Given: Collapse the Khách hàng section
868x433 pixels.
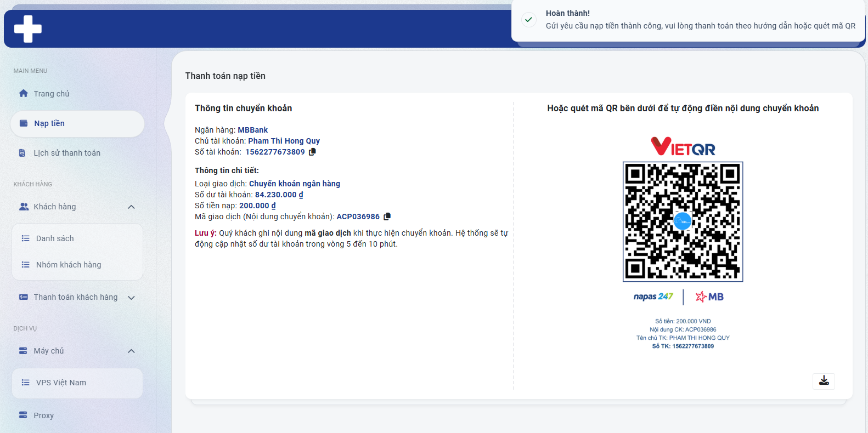Looking at the screenshot, I should [131, 207].
